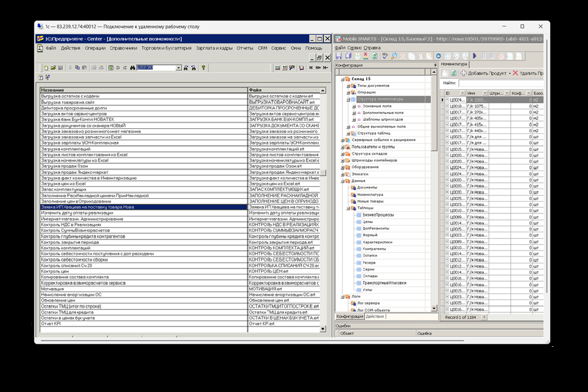The height and width of the screenshot is (392, 588).
Task: Click the redo arrow in 1C toolbar
Action: (x=125, y=68)
